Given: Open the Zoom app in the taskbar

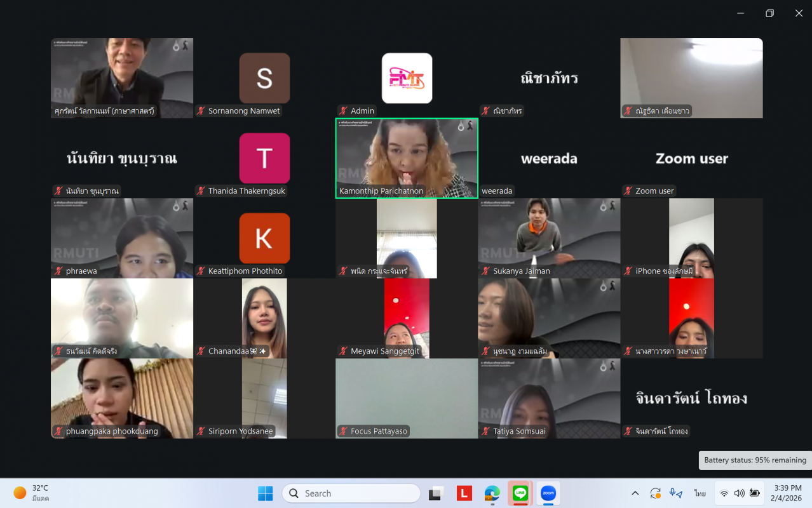Looking at the screenshot, I should click(x=548, y=493).
